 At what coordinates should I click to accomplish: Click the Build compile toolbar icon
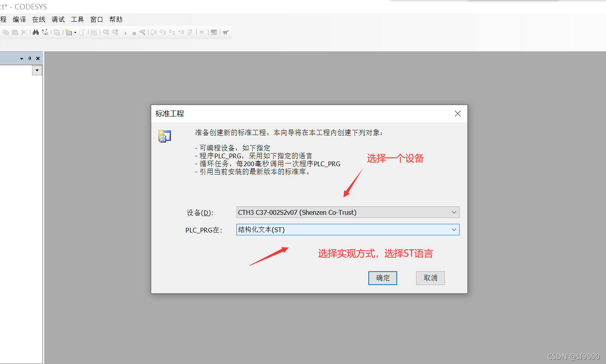(94, 32)
